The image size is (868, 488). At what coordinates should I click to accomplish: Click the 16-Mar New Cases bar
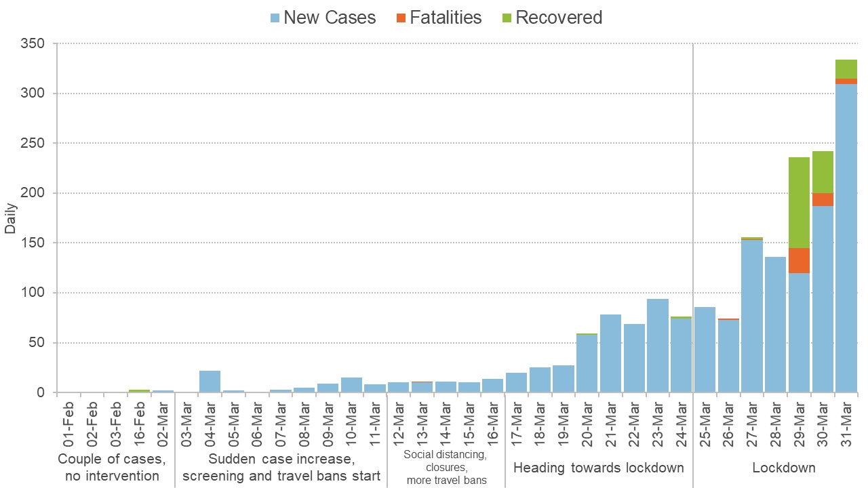[493, 386]
